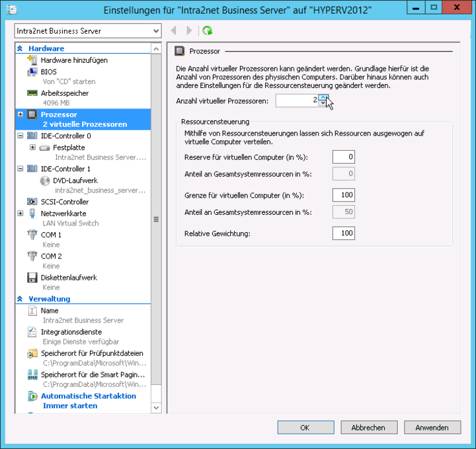476x449 pixels.
Task: Click "2 virtuelle Prozessoren" subtext
Action: (85, 124)
